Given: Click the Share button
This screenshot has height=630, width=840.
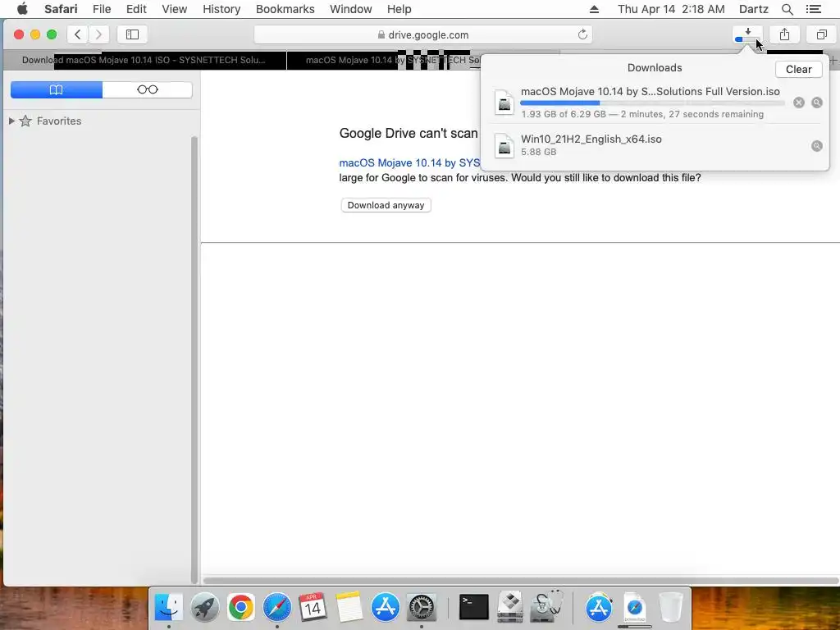Looking at the screenshot, I should (x=784, y=34).
